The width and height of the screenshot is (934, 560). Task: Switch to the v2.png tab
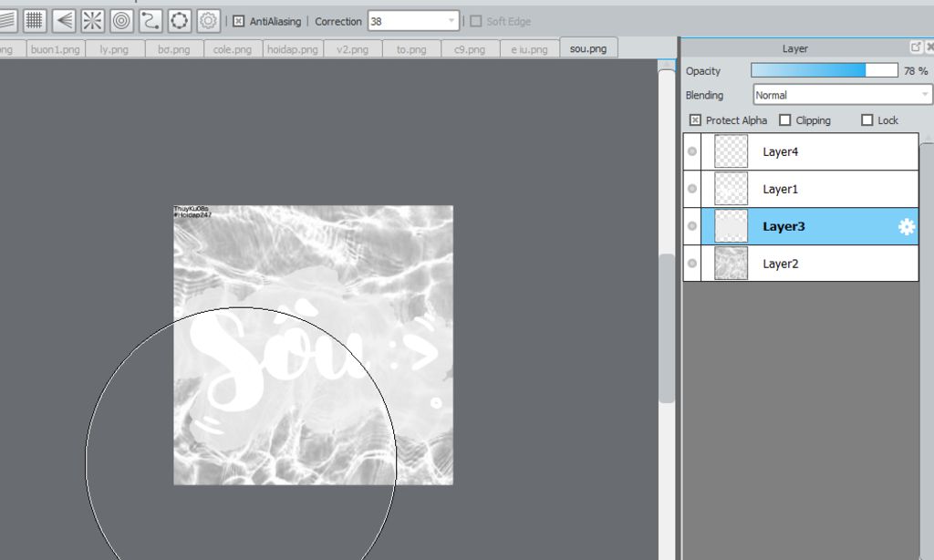point(353,49)
